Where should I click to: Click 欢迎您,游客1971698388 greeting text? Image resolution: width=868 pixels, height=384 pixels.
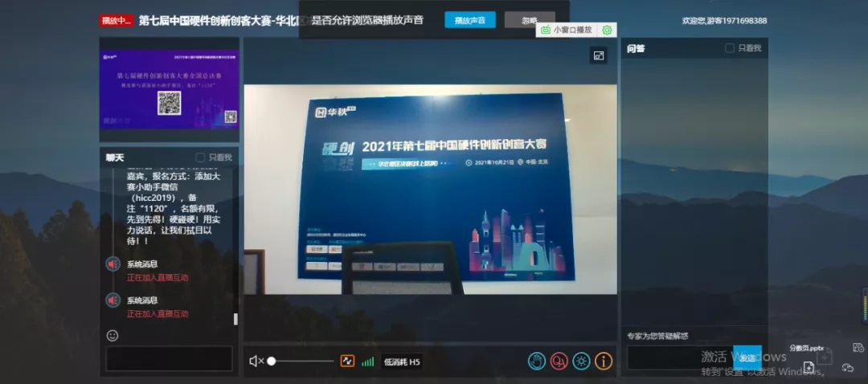(725, 21)
